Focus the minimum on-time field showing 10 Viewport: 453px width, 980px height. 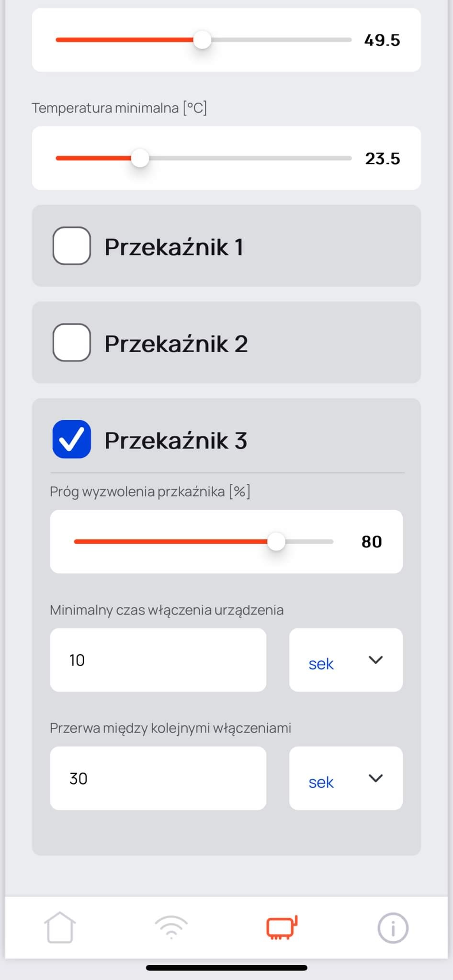[x=158, y=660]
